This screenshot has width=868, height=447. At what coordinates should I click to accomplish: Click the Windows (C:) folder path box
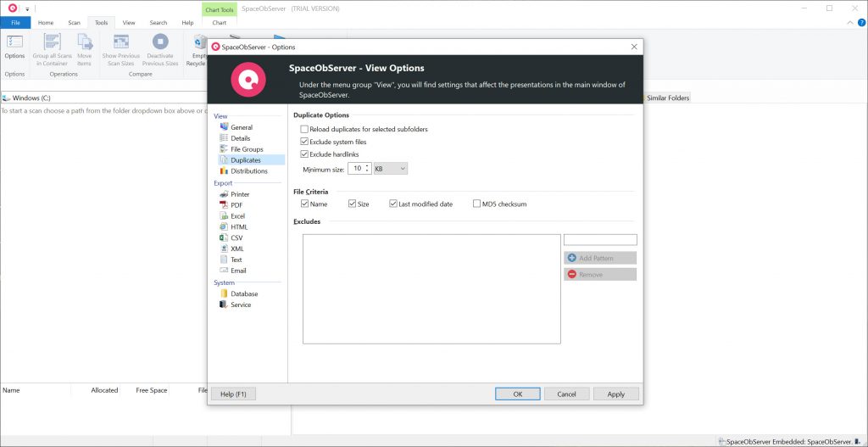pos(104,98)
